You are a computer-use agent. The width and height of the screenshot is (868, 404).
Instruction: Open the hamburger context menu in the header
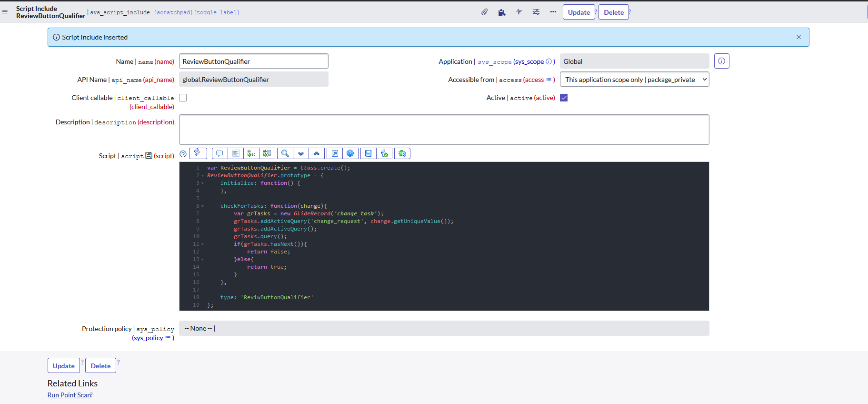[x=5, y=12]
